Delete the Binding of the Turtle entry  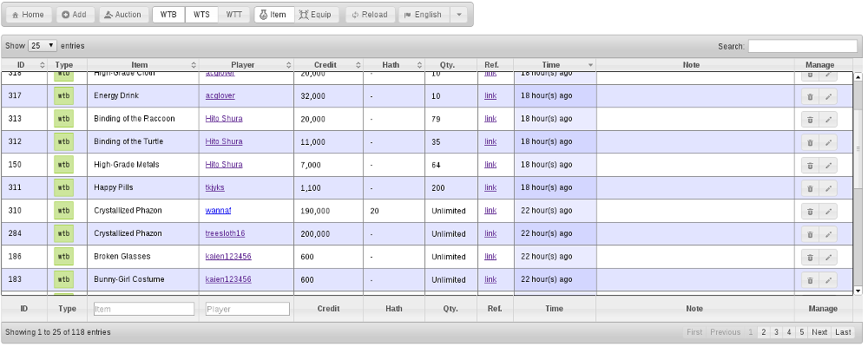pos(810,143)
